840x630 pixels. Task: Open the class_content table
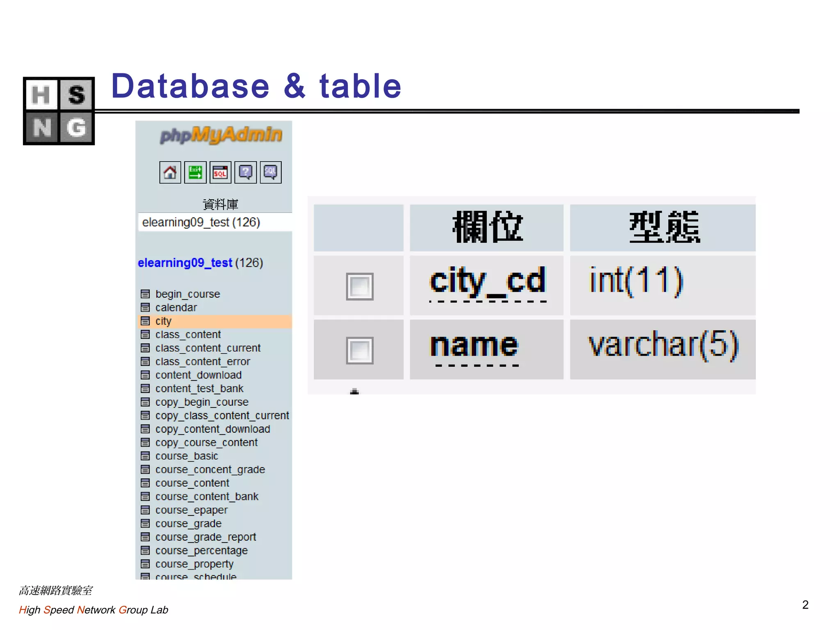(x=188, y=335)
